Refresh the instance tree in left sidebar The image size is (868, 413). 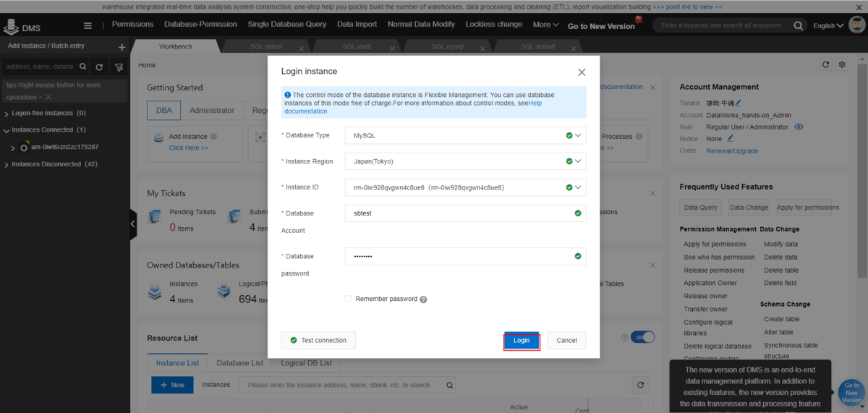click(99, 67)
